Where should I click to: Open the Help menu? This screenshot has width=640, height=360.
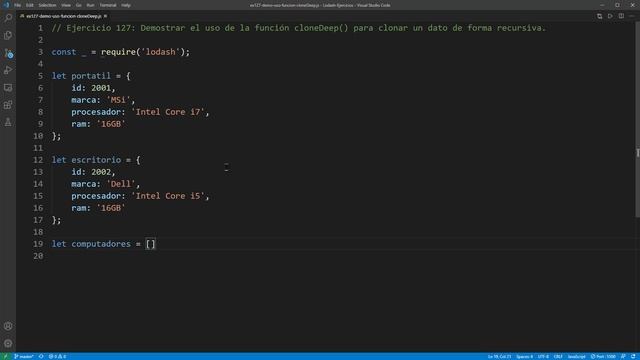(126, 5)
